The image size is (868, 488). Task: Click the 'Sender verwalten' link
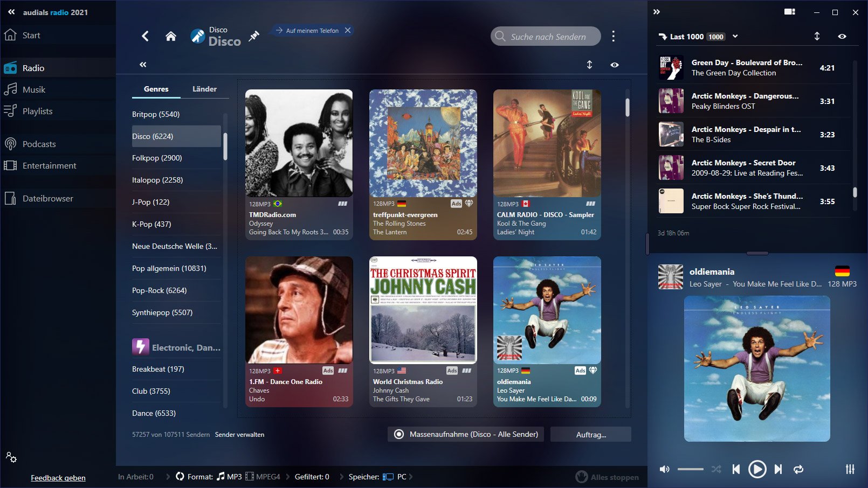240,435
